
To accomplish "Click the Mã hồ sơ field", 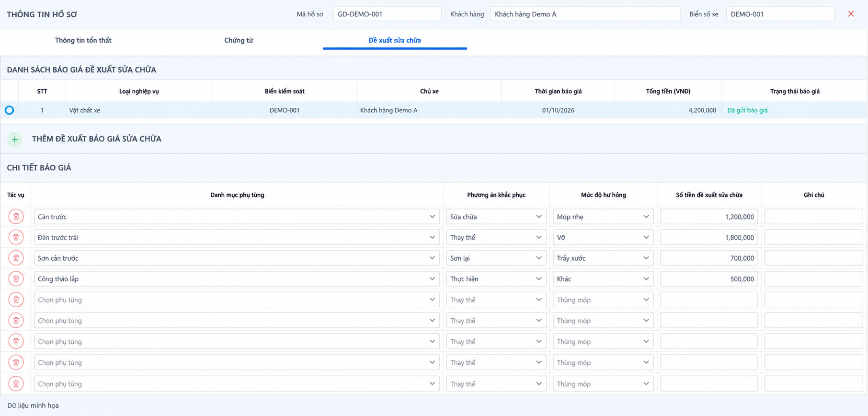I will point(387,14).
